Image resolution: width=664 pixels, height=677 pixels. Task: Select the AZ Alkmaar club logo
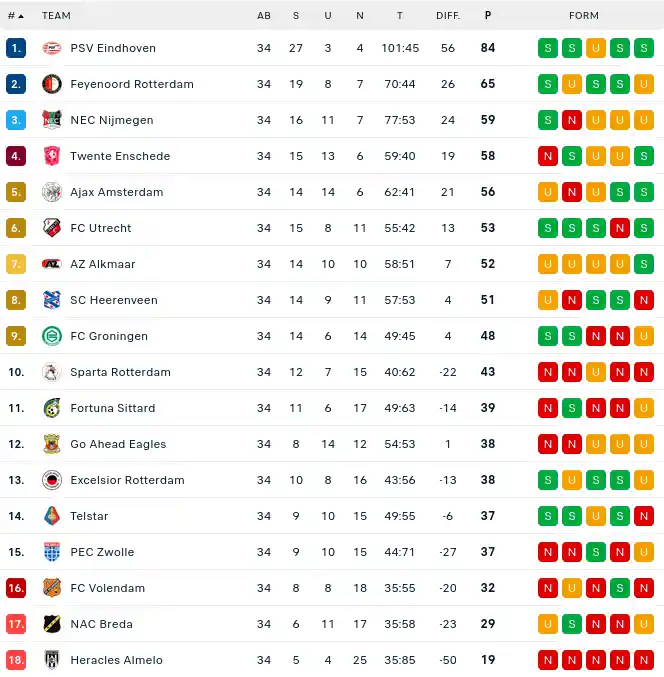[52, 264]
